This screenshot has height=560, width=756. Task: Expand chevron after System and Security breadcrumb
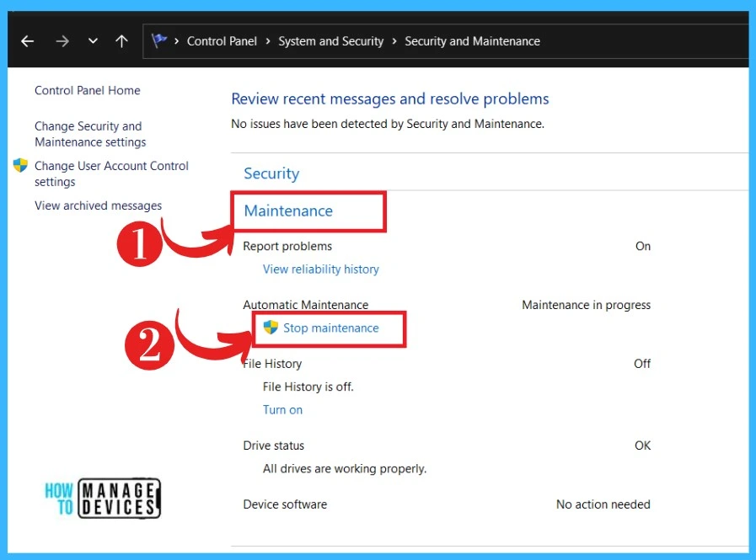394,41
